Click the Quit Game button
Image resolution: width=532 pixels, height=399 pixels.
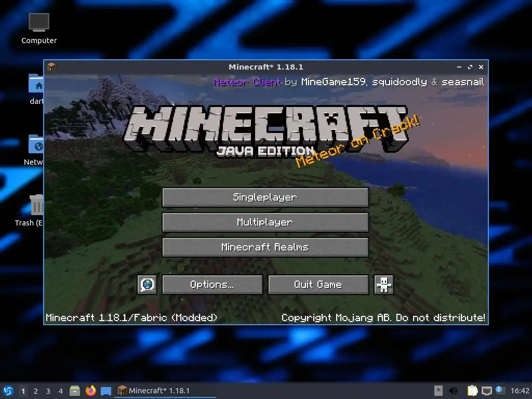318,284
